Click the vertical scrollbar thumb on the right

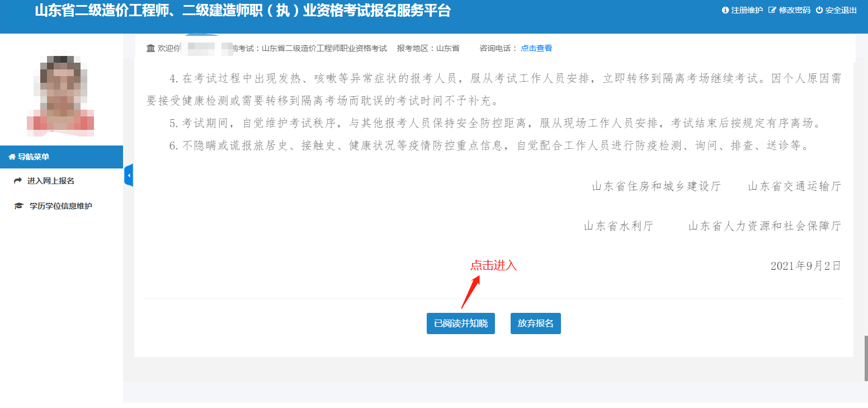pos(866,358)
